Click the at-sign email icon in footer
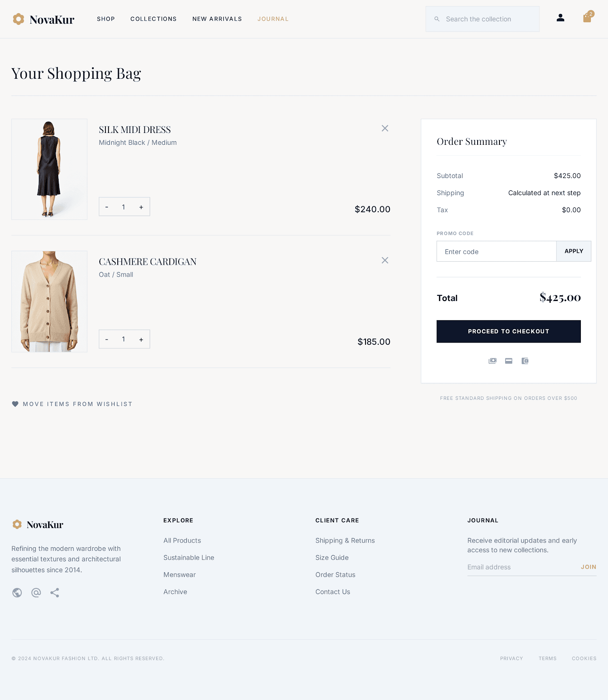Viewport: 608px width, 700px height. pyautogui.click(x=36, y=592)
